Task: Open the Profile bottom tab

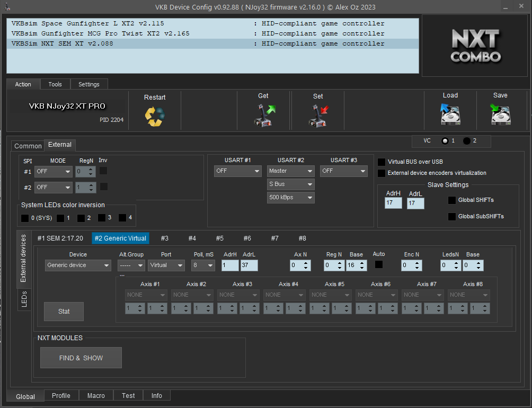Action: click(x=61, y=396)
